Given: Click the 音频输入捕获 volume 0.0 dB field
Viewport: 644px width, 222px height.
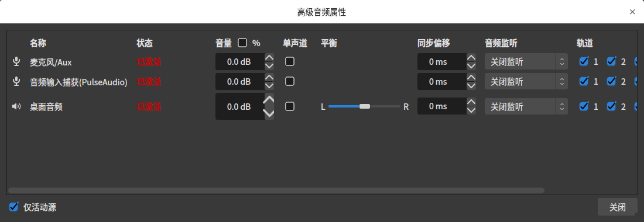Looking at the screenshot, I should [x=239, y=82].
